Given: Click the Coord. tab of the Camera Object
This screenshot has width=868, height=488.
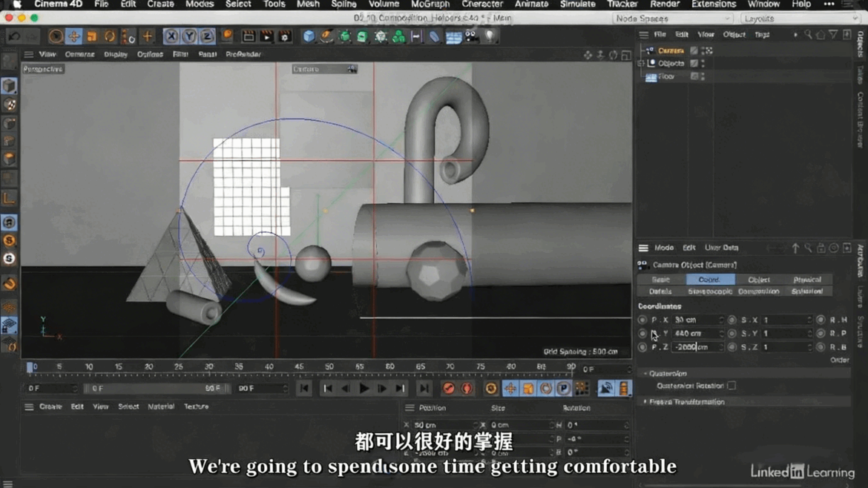Looking at the screenshot, I should (710, 280).
